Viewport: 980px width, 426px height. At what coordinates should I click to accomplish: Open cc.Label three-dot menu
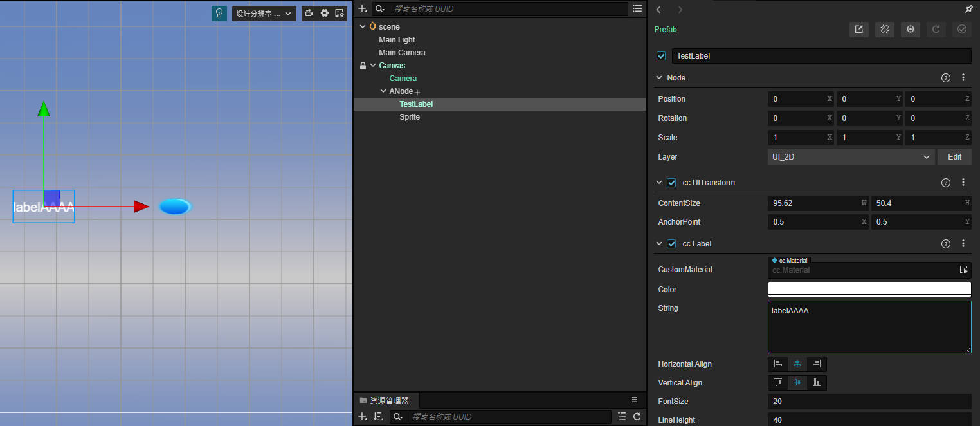(x=963, y=244)
